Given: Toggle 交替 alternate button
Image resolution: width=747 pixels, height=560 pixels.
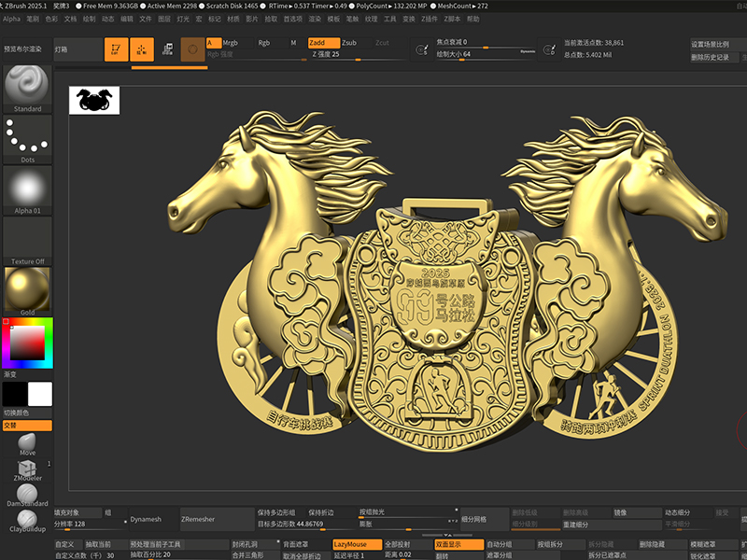Looking at the screenshot, I should click(27, 426).
